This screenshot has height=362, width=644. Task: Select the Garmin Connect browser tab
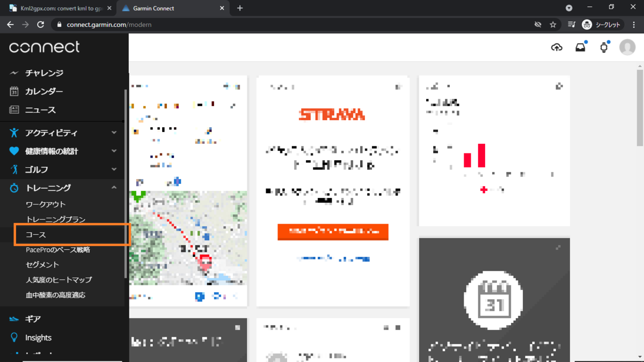[173, 8]
